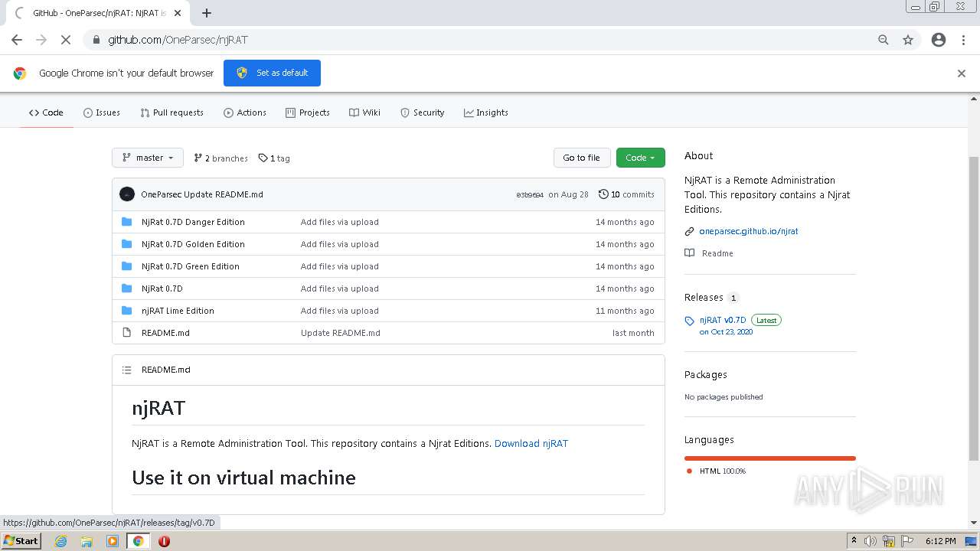
Task: Open the media player taskbar icon
Action: 113,541
